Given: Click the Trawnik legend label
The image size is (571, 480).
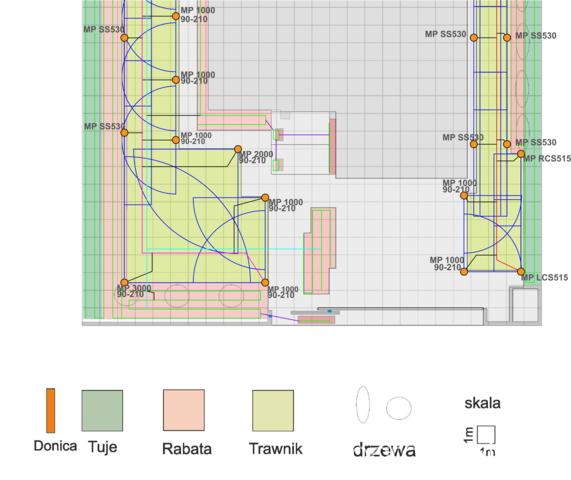Looking at the screenshot, I should pyautogui.click(x=276, y=449).
